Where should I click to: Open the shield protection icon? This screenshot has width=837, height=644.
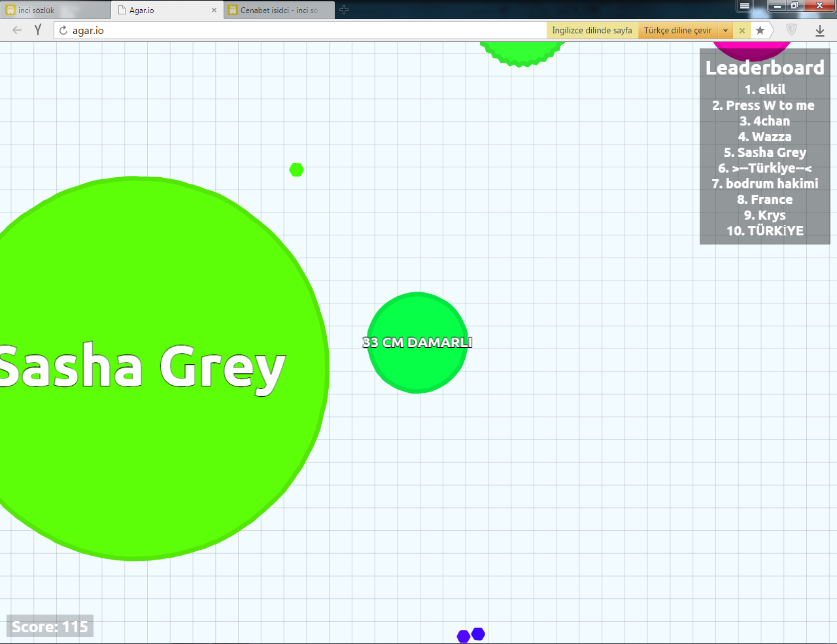[791, 30]
